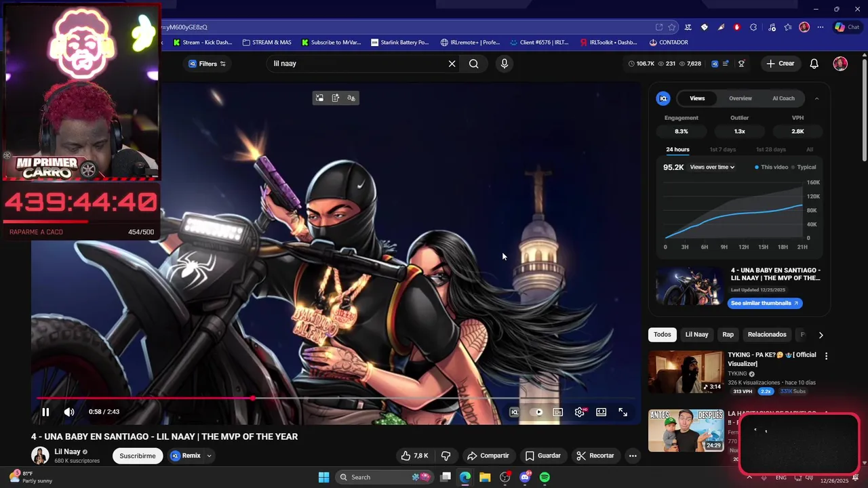
Task: Open 'Stream - Kick Dash...' bookmark
Action: (202, 43)
